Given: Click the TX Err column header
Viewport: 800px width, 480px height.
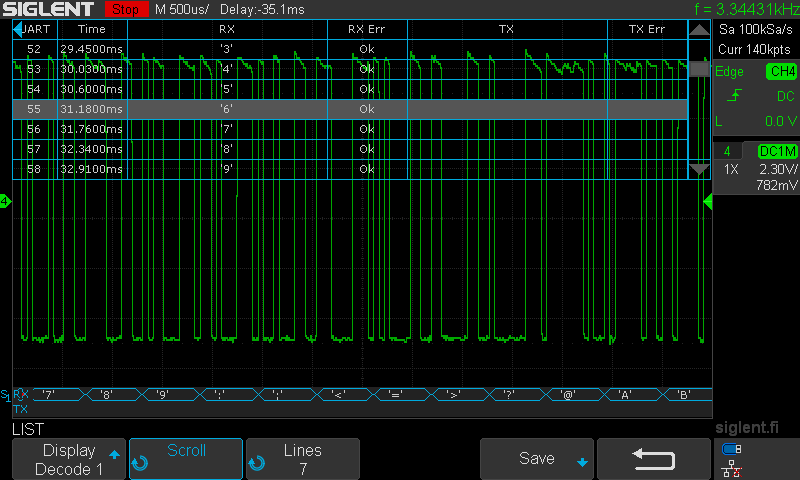Looking at the screenshot, I should click(647, 29).
